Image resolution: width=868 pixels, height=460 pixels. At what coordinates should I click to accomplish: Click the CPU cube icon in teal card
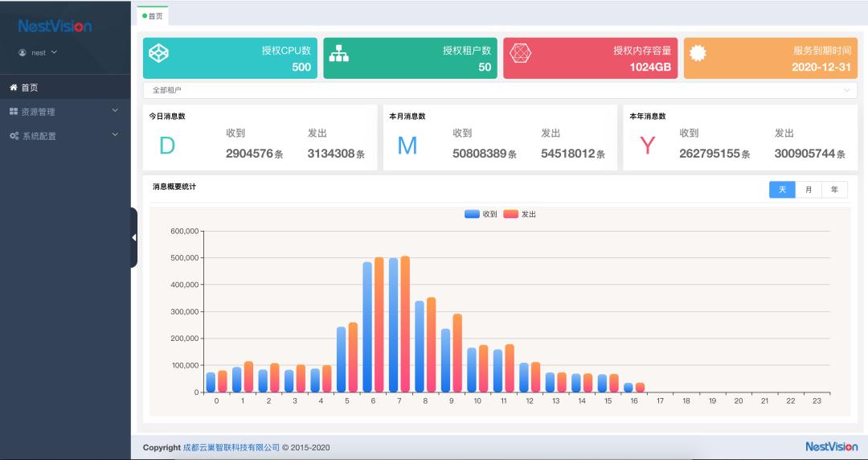[x=159, y=53]
